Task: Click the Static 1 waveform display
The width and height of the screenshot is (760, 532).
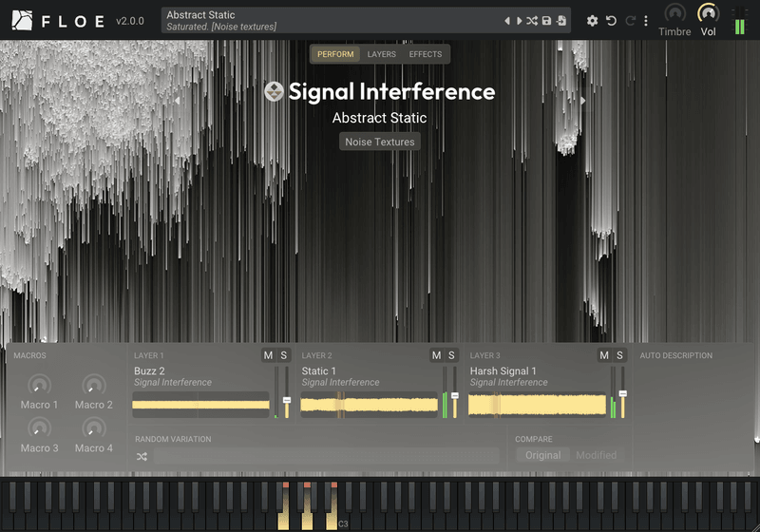Action: (369, 405)
